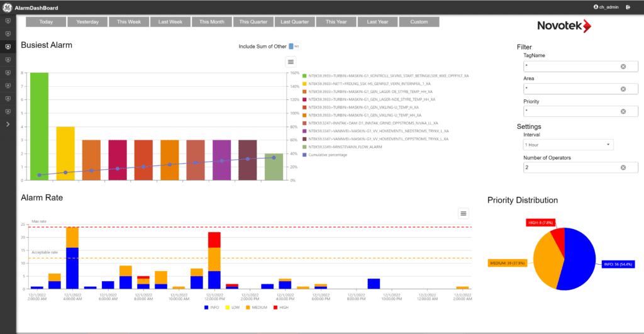The height and width of the screenshot is (334, 644).
Task: Open the Busiest Alarm chart hamburger menu
Action: point(291,62)
